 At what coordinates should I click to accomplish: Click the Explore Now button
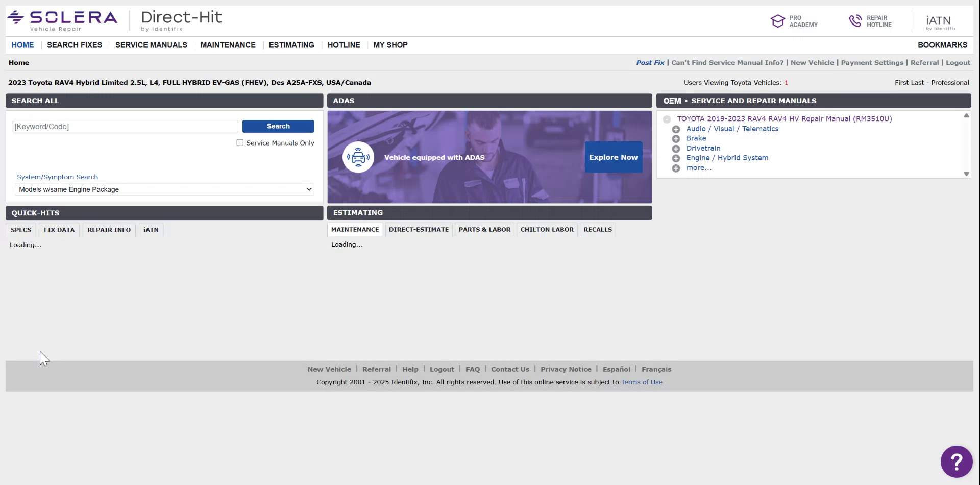[613, 157]
